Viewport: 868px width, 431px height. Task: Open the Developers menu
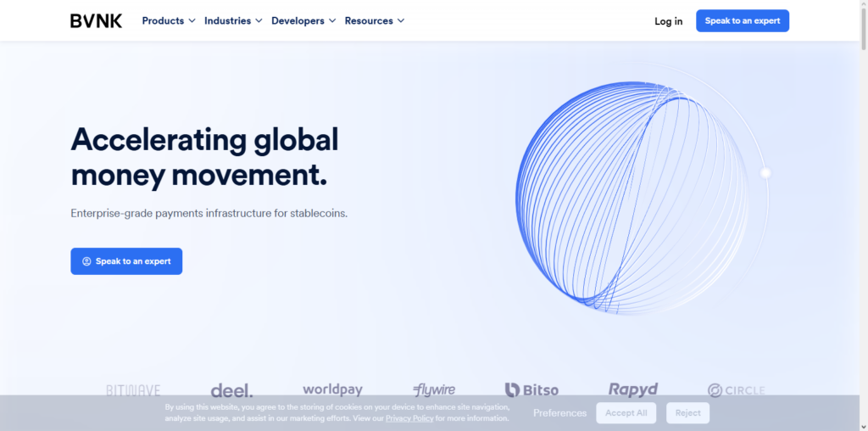point(303,20)
